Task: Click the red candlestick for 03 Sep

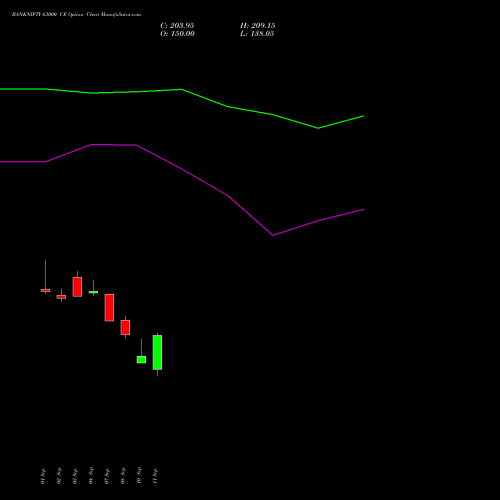Action: click(77, 287)
